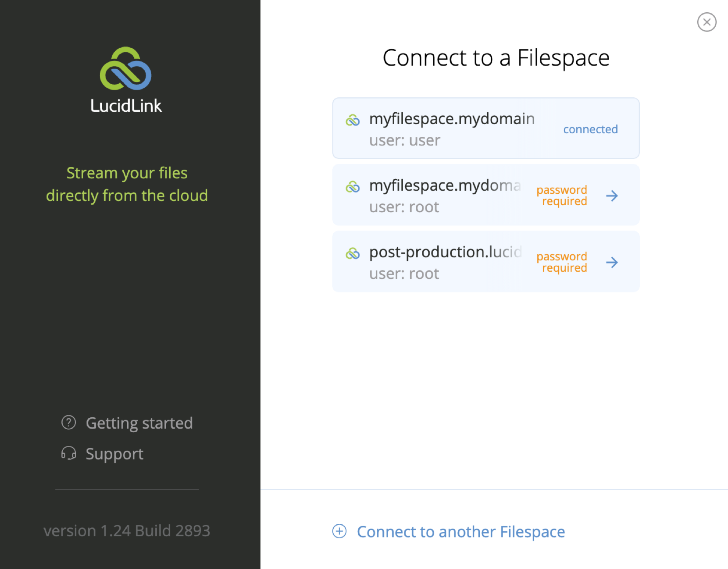The image size is (728, 569).
Task: Close the Connect to a Filespace dialog
Action: click(707, 22)
